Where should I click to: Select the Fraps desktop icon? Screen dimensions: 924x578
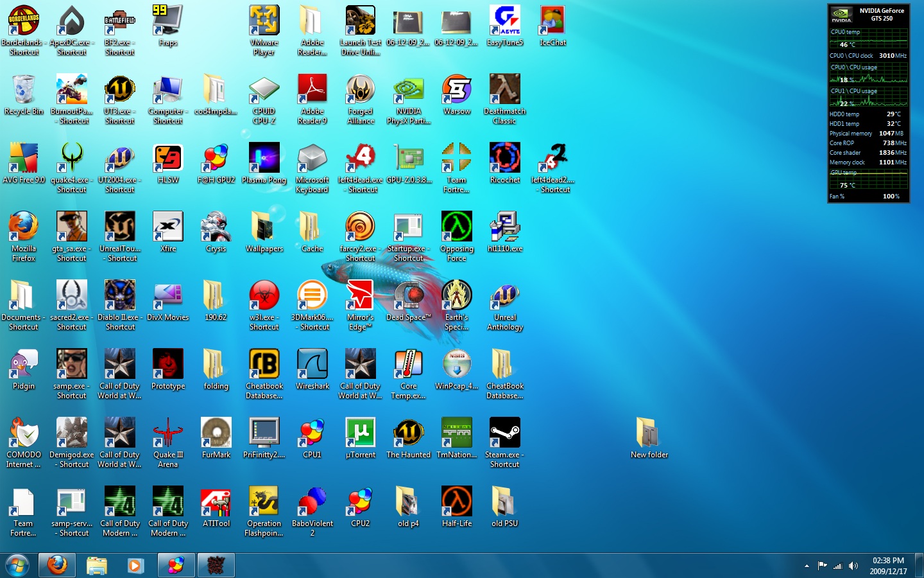pyautogui.click(x=168, y=21)
